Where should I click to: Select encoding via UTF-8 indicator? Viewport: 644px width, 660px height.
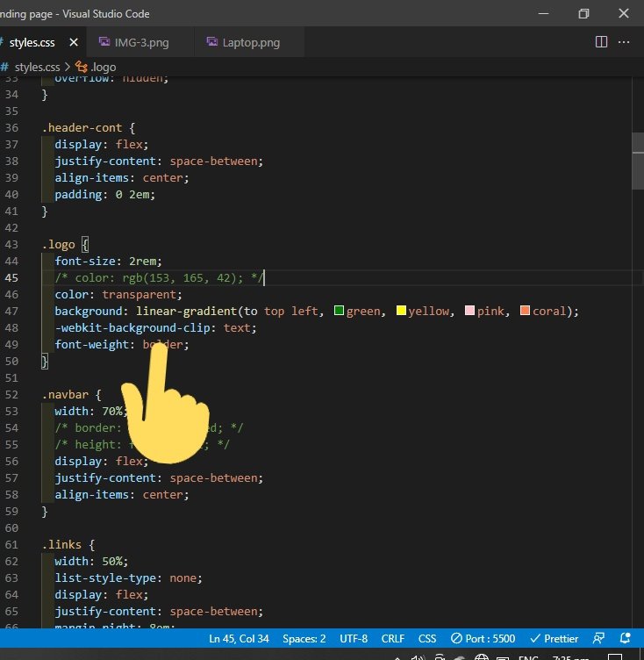[354, 639]
